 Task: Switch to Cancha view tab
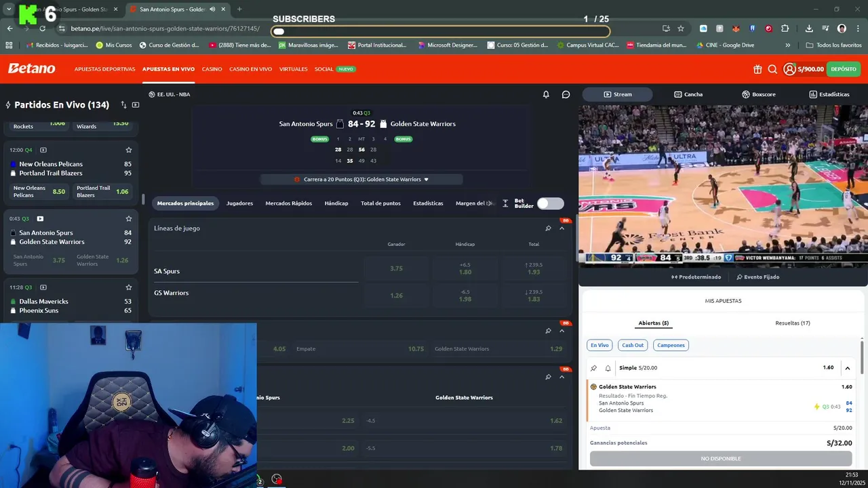click(x=688, y=94)
